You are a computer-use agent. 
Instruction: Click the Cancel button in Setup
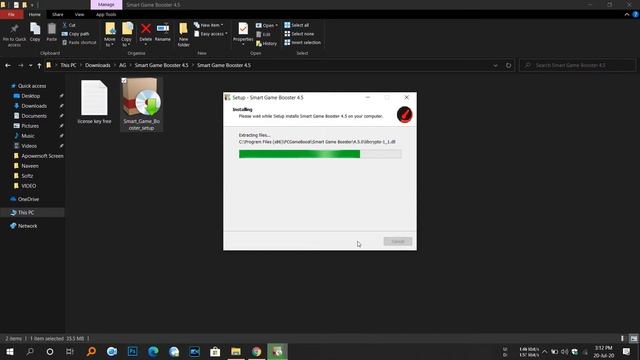(398, 242)
